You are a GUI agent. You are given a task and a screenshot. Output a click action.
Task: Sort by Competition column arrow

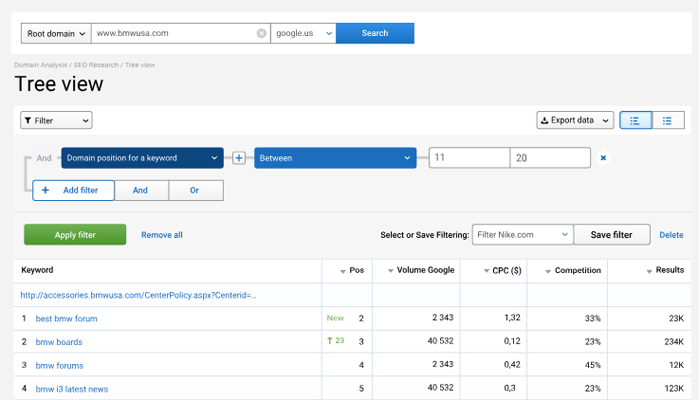point(548,271)
